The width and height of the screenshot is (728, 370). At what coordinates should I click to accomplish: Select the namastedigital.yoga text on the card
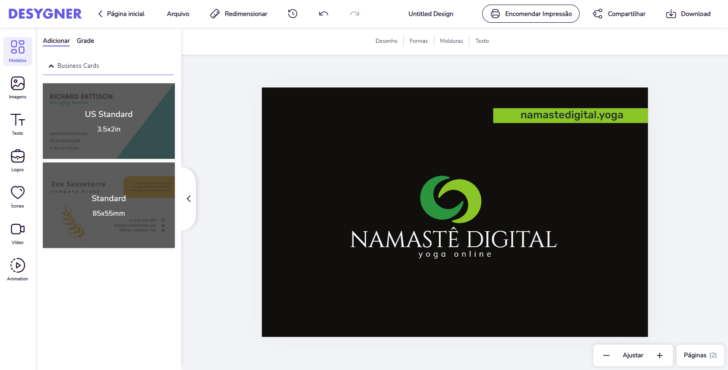(x=572, y=115)
